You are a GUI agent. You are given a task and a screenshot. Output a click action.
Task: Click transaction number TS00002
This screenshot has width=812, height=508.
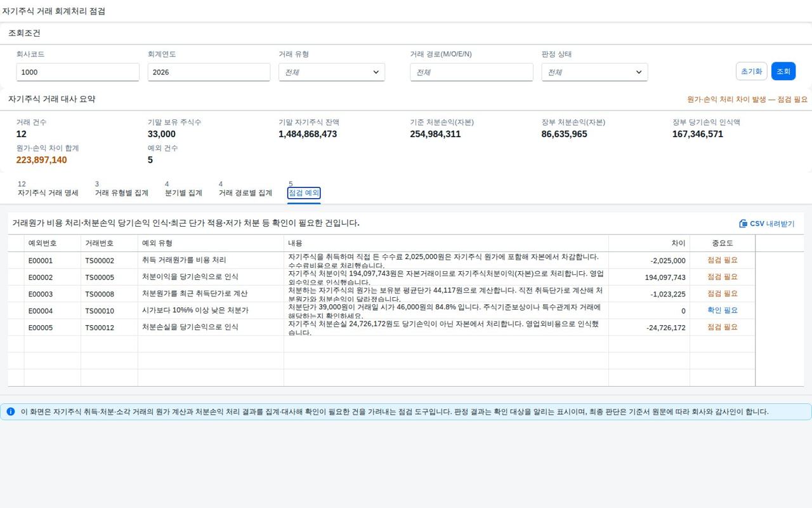[100, 260]
